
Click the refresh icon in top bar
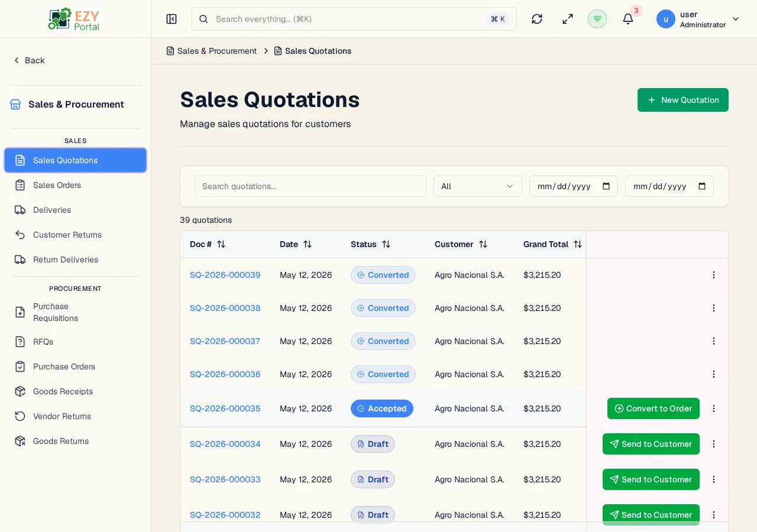pos(537,19)
